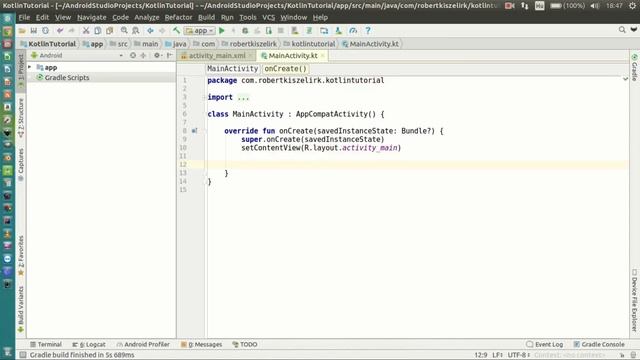The image size is (640, 360).
Task: Open the Logcat tool window
Action: click(89, 344)
